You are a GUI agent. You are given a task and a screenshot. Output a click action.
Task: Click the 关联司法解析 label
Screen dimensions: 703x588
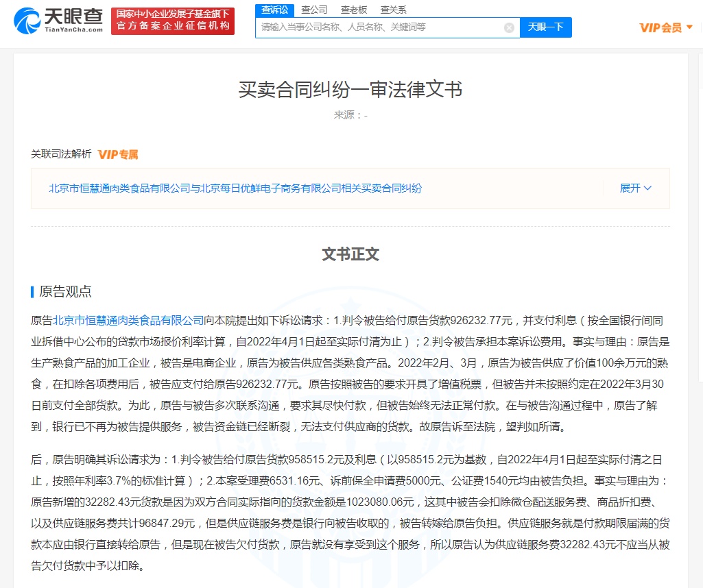coord(61,154)
